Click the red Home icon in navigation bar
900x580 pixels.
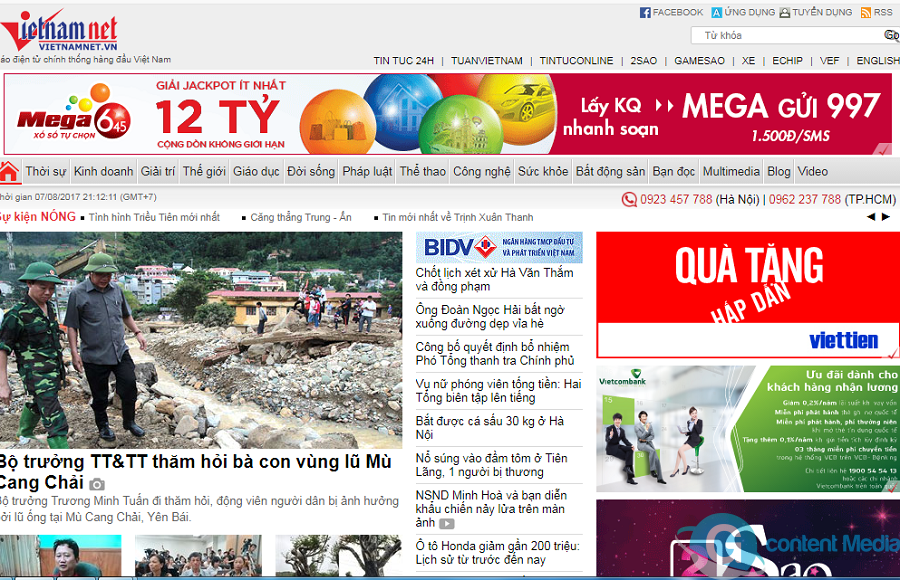click(x=9, y=171)
